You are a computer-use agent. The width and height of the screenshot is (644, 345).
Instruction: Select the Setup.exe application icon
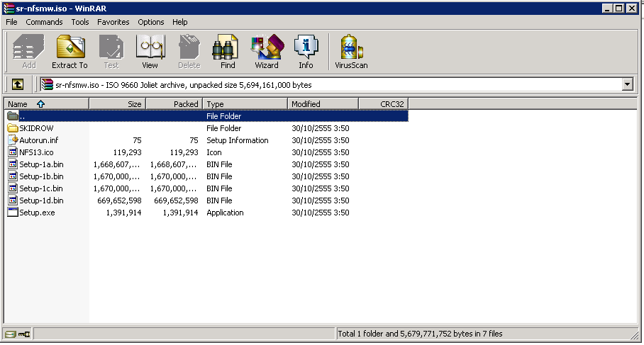[x=13, y=213]
